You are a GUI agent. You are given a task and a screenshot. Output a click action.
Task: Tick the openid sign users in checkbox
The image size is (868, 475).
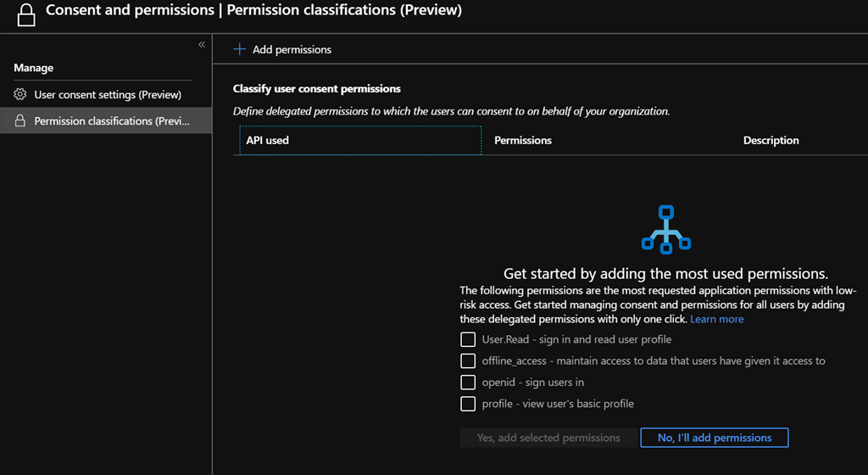tap(468, 383)
